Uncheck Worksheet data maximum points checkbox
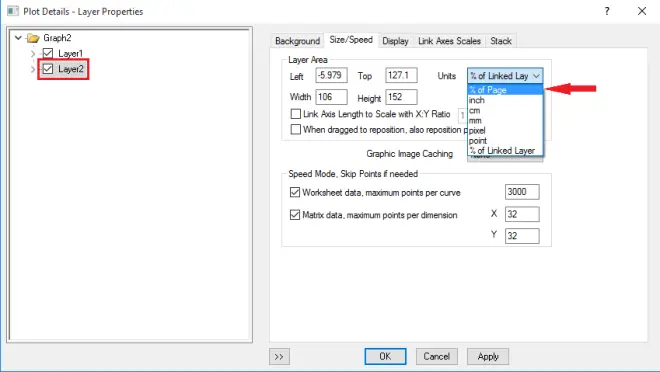660x372 pixels. 295,192
